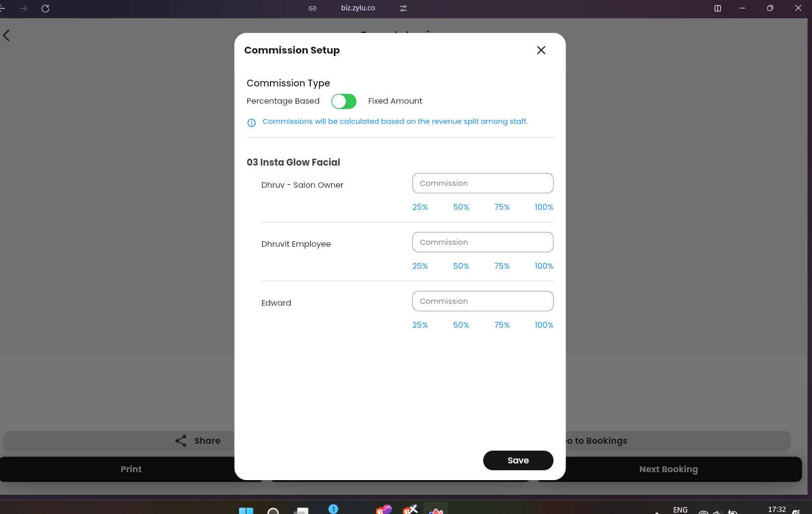Screen dimensions: 812x514
Task: Open the site settings tune icon
Action: tap(403, 8)
